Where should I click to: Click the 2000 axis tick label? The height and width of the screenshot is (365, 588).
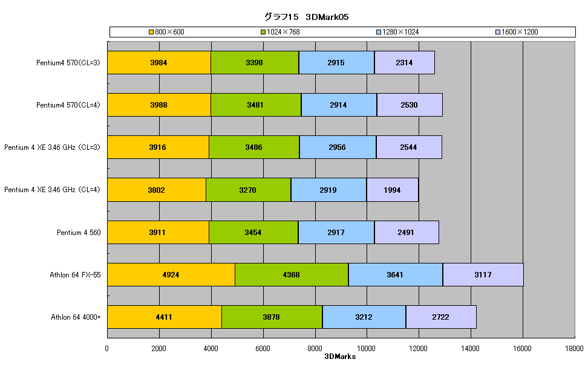click(x=158, y=349)
